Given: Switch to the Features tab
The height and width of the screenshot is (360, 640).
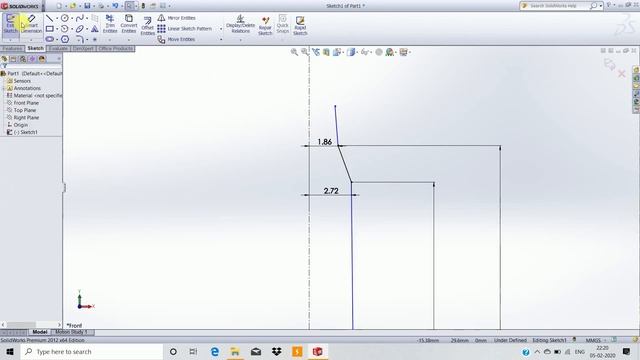Looking at the screenshot, I should (x=12, y=49).
